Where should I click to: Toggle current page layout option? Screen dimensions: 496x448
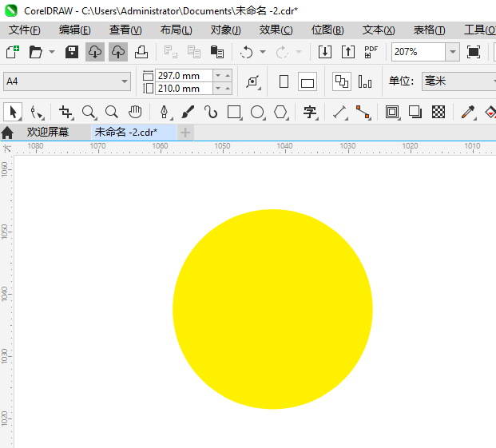pos(365,82)
